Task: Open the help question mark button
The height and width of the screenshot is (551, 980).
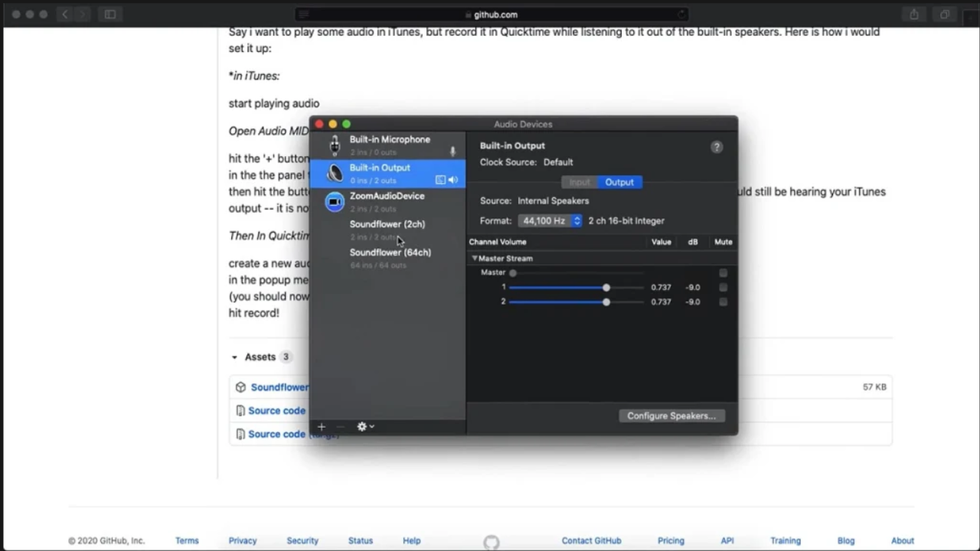Action: (x=717, y=147)
